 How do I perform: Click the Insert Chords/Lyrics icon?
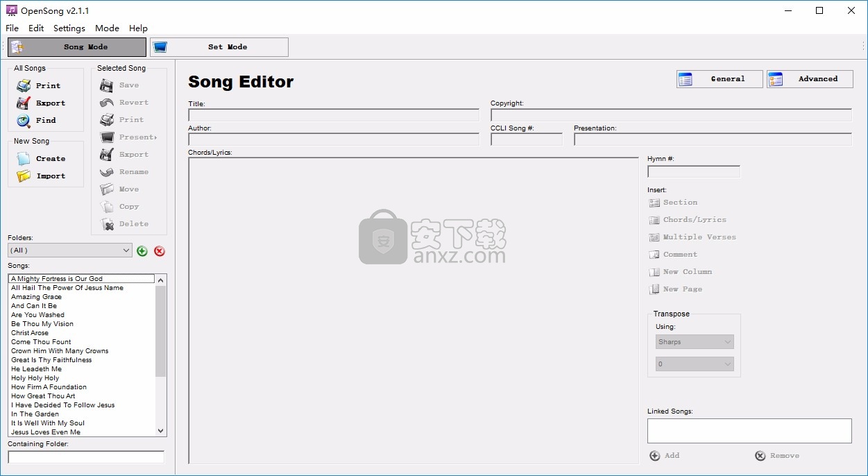tap(654, 220)
